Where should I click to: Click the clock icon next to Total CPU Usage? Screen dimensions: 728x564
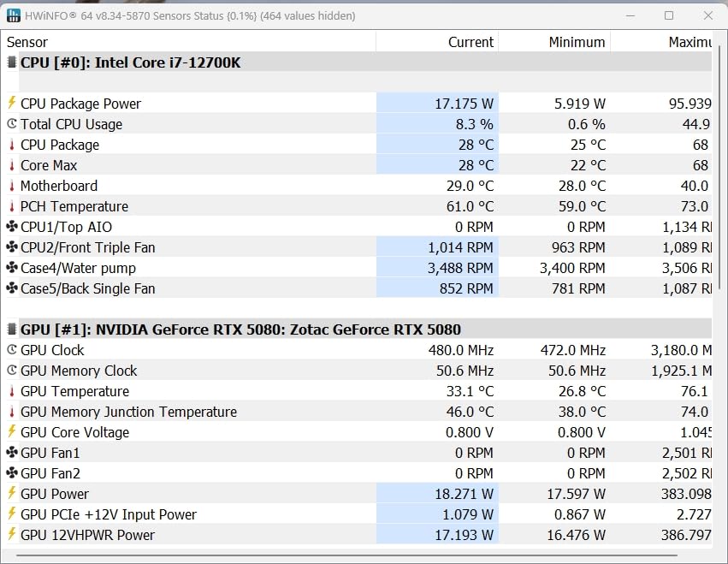click(12, 124)
